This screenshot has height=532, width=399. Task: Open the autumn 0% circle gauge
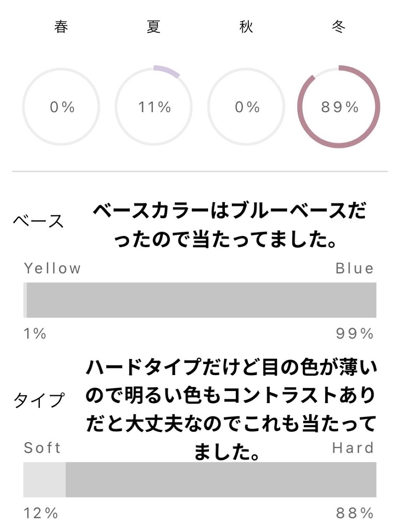(x=246, y=107)
